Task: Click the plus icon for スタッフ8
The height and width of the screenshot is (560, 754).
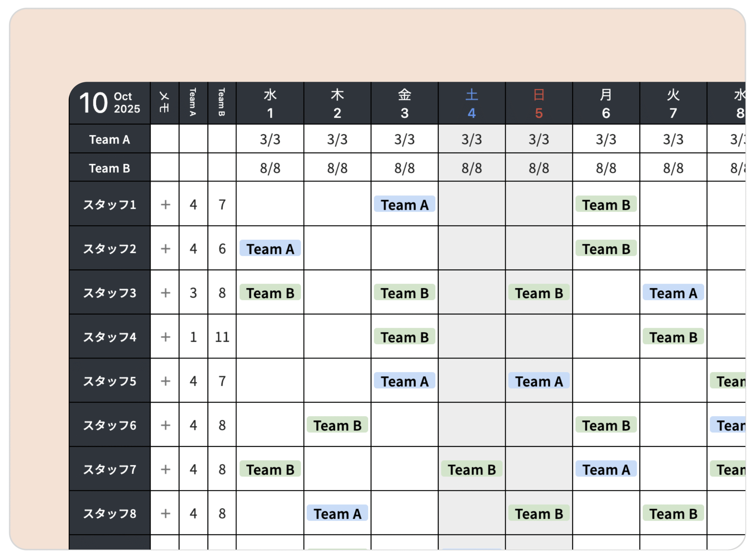Action: 165,513
